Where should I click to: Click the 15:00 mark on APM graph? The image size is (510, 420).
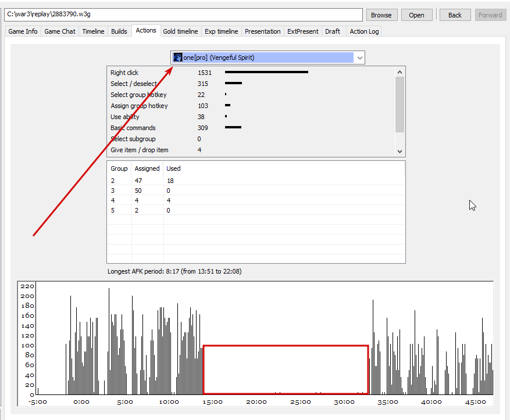click(x=213, y=402)
